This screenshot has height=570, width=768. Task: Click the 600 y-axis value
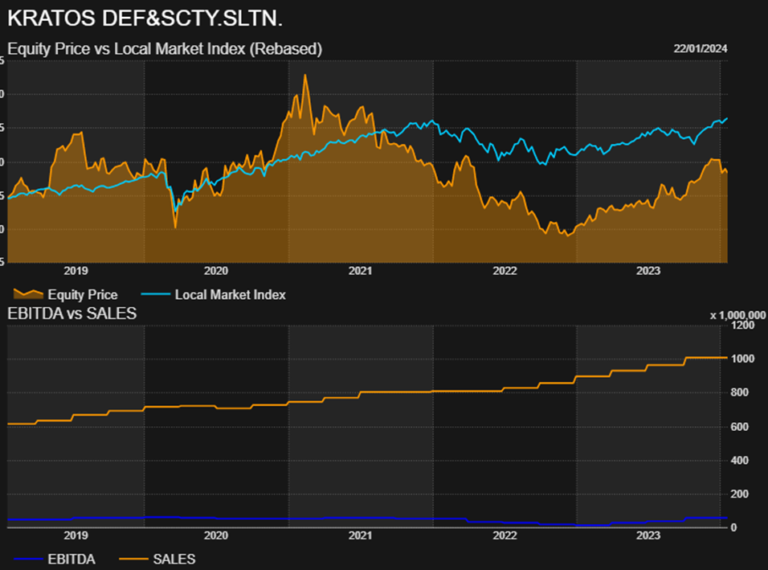[740, 427]
